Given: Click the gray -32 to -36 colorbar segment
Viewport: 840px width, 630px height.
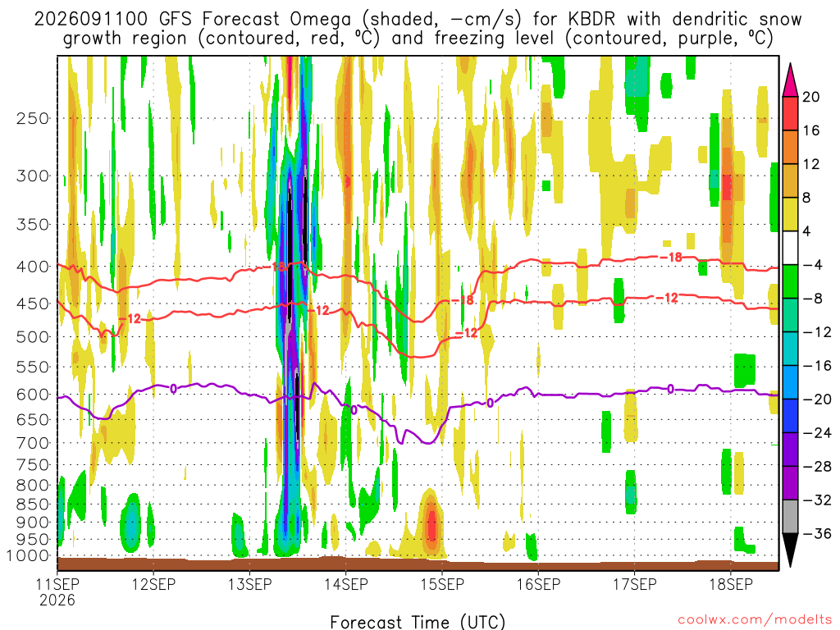Looking at the screenshot, I should point(790,517).
